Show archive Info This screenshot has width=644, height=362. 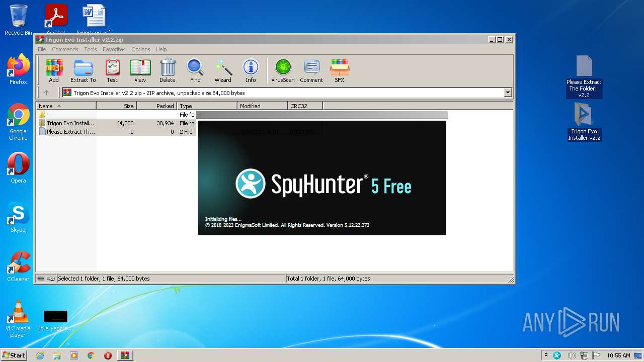pos(251,70)
